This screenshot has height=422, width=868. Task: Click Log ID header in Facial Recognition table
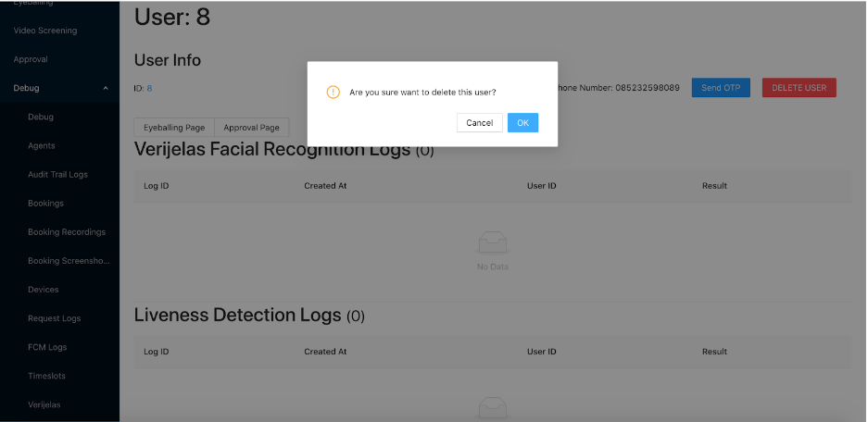(x=157, y=186)
